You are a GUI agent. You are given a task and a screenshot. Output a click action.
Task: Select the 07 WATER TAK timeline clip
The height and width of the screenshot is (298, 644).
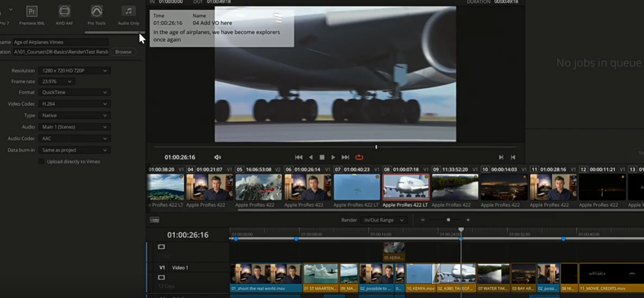tap(494, 278)
